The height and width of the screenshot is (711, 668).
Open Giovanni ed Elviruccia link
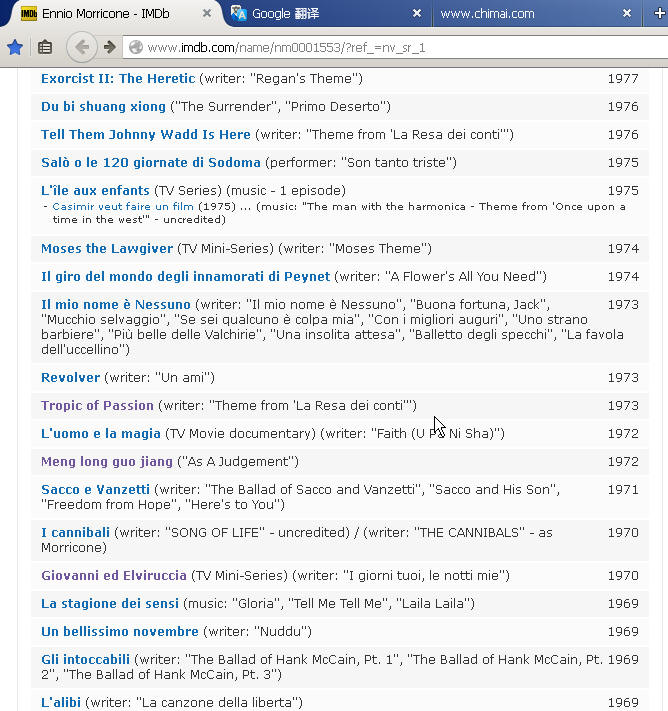[114, 575]
